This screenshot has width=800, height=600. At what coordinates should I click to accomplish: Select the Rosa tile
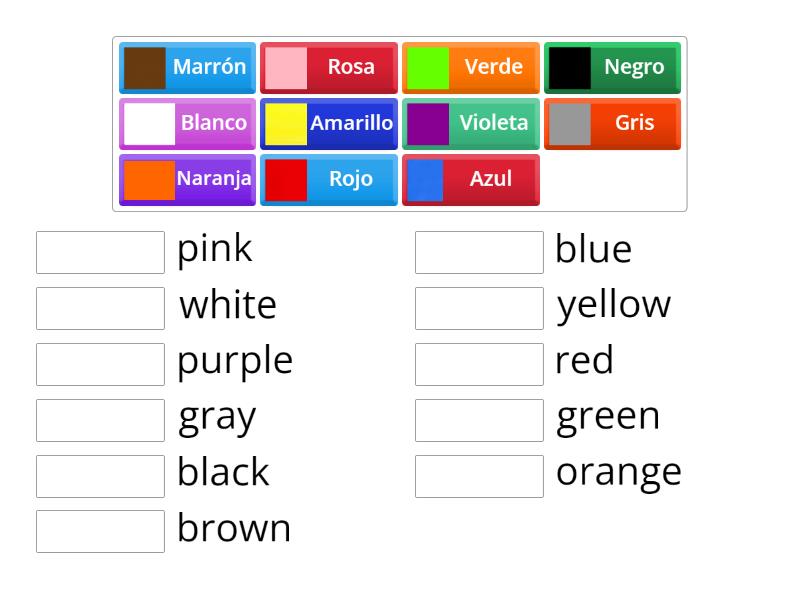[329, 67]
